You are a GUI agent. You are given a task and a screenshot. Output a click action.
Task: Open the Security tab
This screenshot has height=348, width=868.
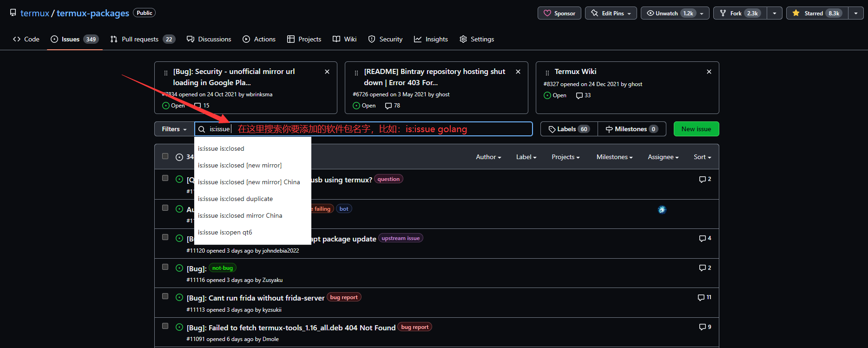[x=385, y=39]
